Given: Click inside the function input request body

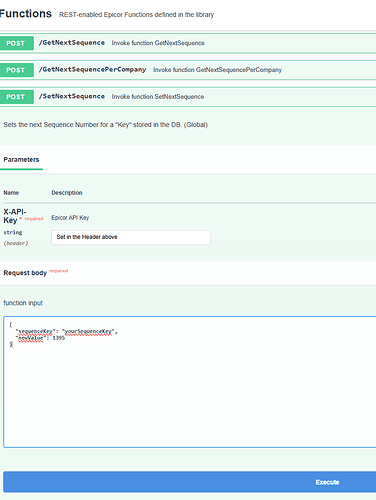Looking at the screenshot, I should pos(190,382).
